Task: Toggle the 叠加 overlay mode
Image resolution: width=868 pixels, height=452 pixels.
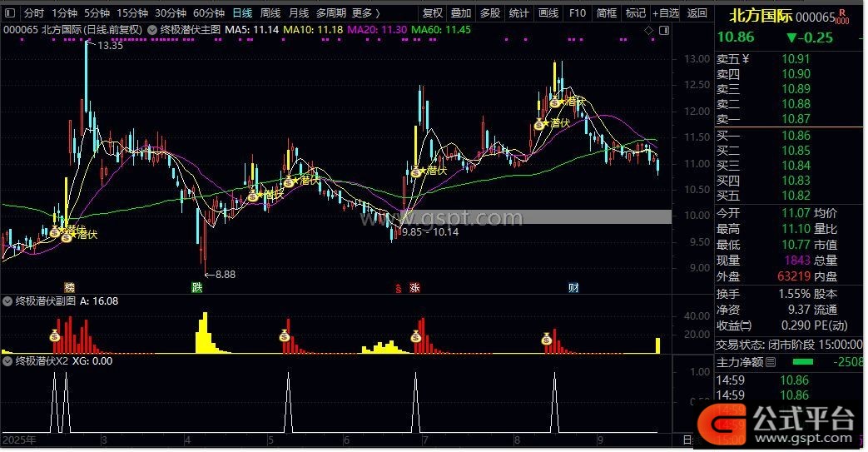Action: coord(460,13)
